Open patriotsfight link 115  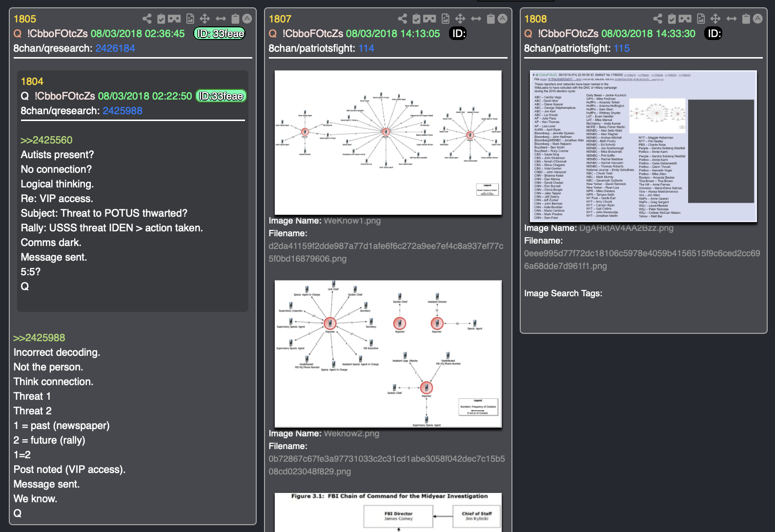point(622,48)
